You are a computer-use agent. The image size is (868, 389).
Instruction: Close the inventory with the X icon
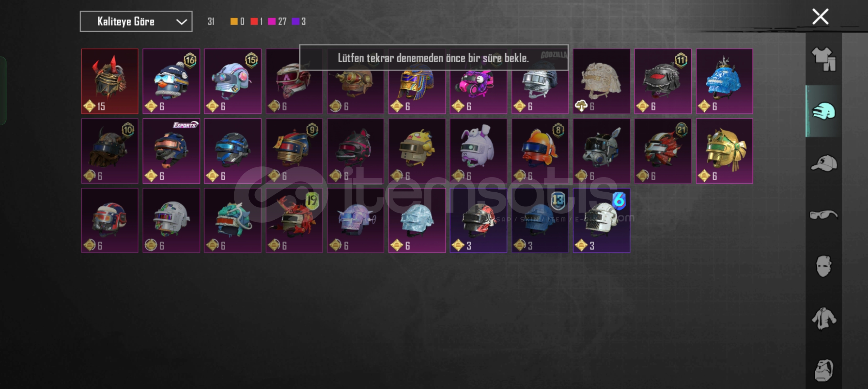(x=820, y=17)
